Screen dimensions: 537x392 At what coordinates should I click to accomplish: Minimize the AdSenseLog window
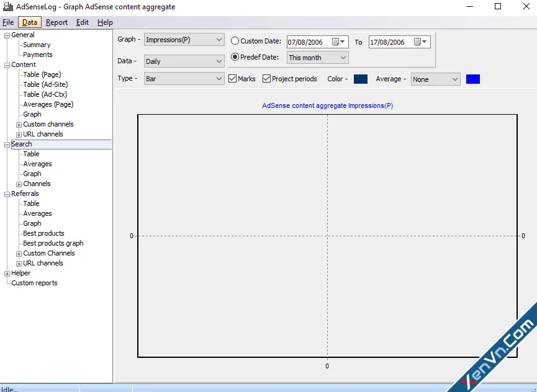coord(470,6)
